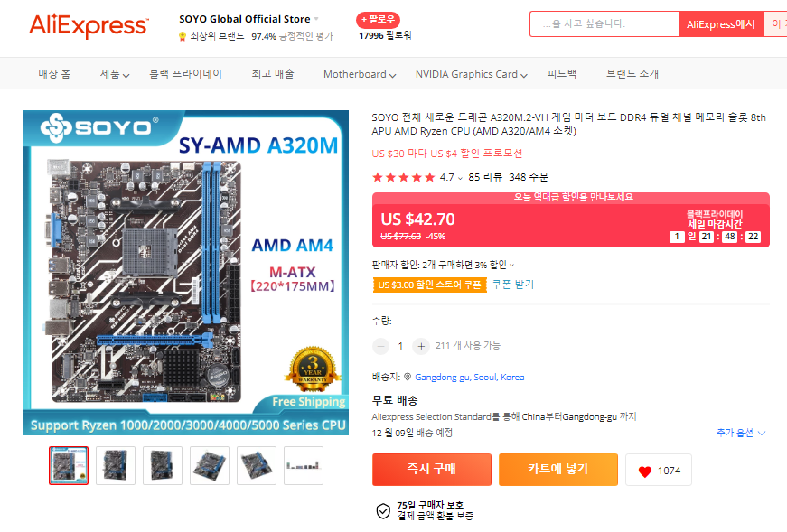Open the 블랙 프라이데이 tab
Viewport: 787px width, 532px height.
186,74
